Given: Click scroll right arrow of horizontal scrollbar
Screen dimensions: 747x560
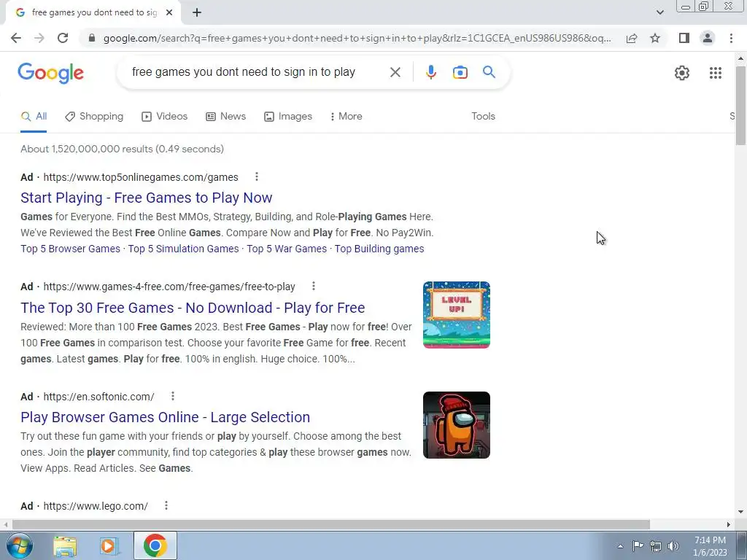Looking at the screenshot, I should (729, 524).
